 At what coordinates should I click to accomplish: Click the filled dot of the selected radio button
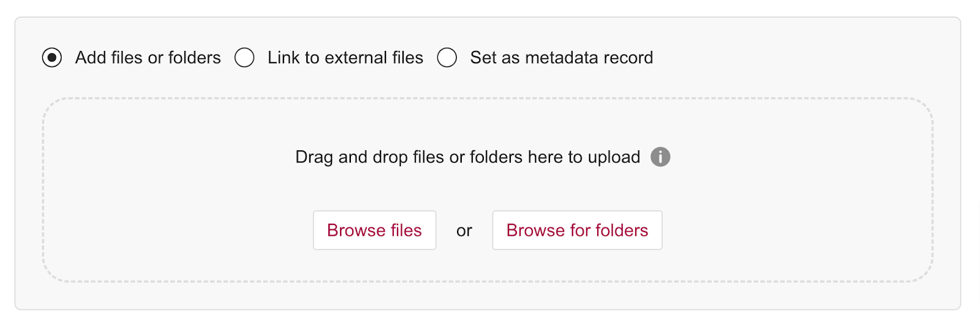point(52,58)
